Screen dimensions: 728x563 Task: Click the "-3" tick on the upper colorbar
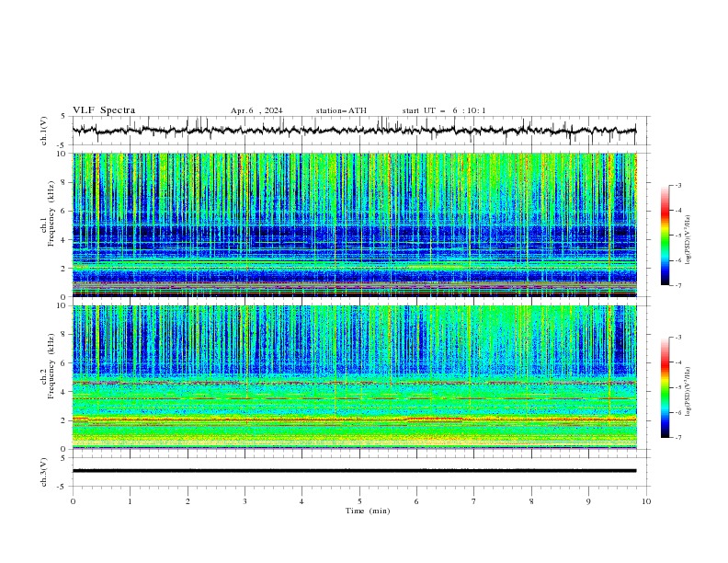click(678, 185)
